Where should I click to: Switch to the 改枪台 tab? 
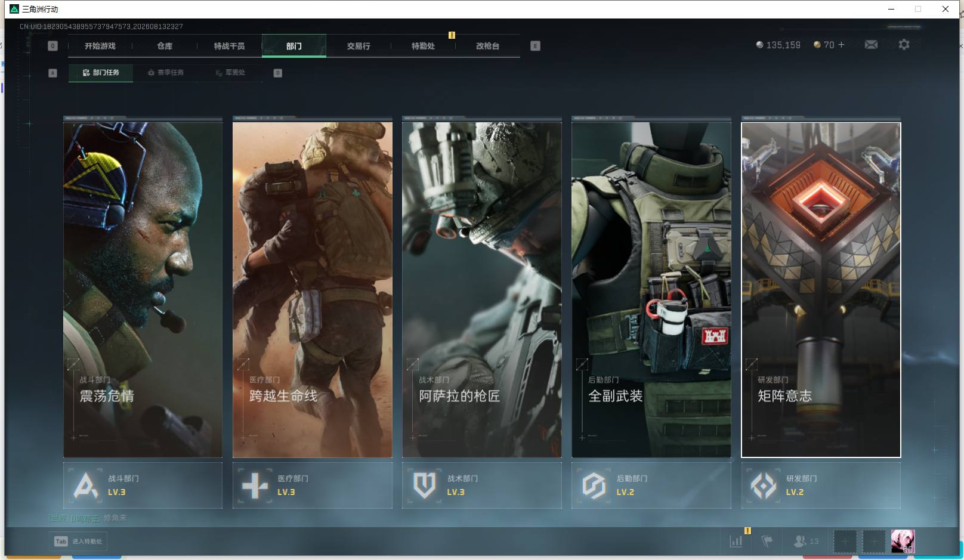(x=487, y=46)
